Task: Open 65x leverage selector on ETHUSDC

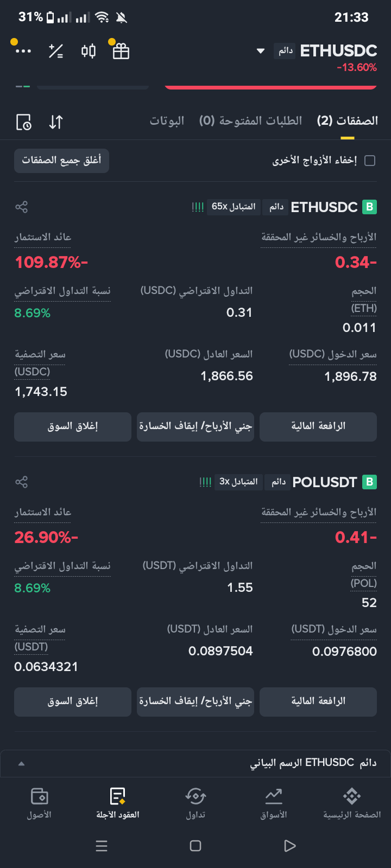Action: 234,207
